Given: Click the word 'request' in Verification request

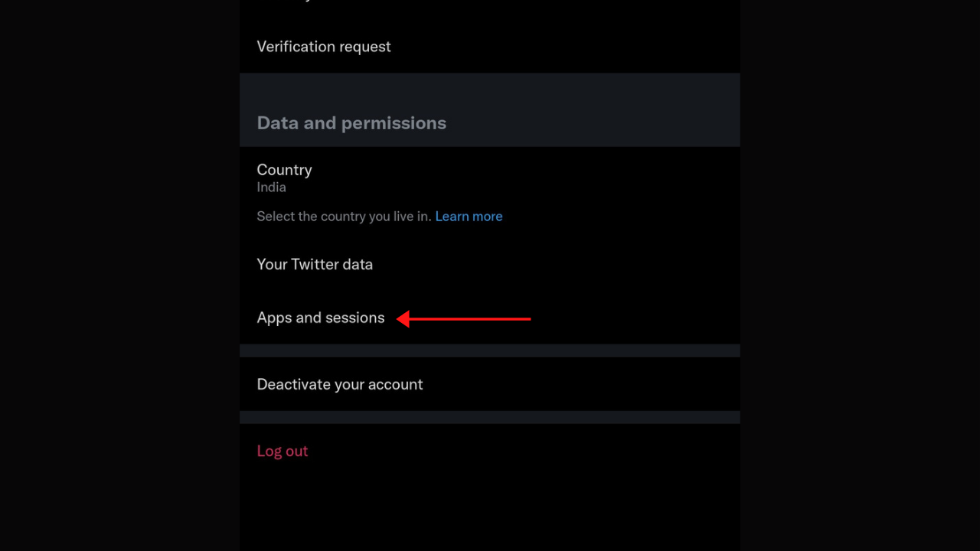Looking at the screenshot, I should coord(365,47).
